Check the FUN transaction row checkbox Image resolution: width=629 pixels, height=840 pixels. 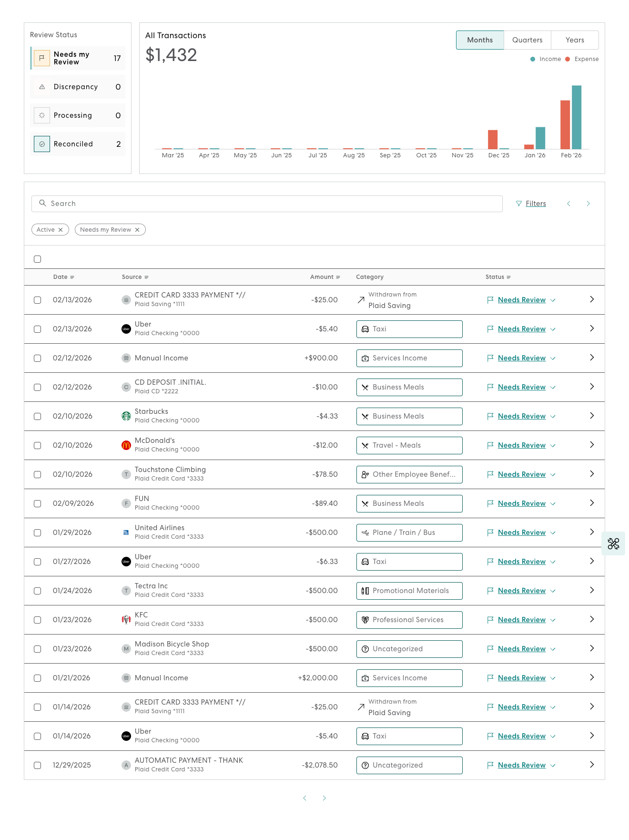38,504
